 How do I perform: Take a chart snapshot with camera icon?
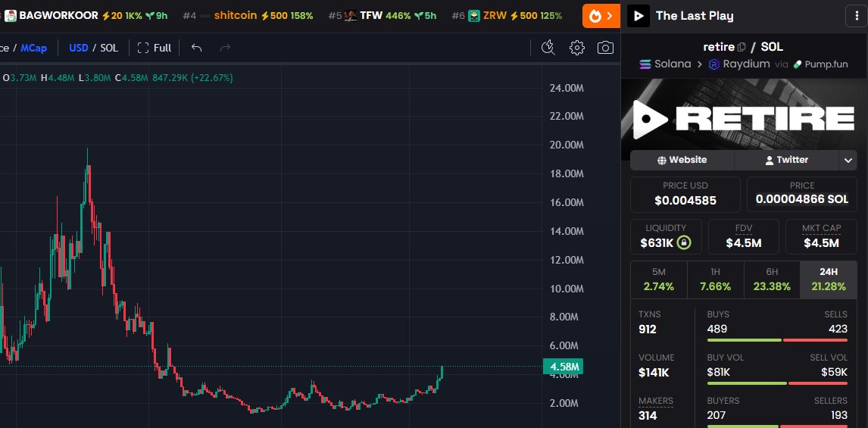coord(605,48)
